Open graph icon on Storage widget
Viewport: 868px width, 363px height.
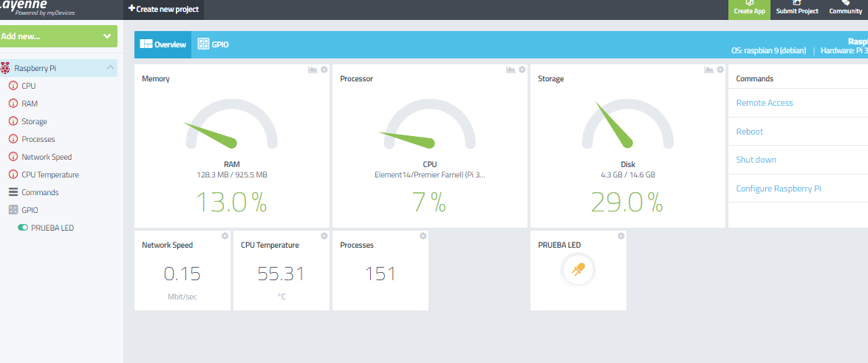tap(708, 69)
